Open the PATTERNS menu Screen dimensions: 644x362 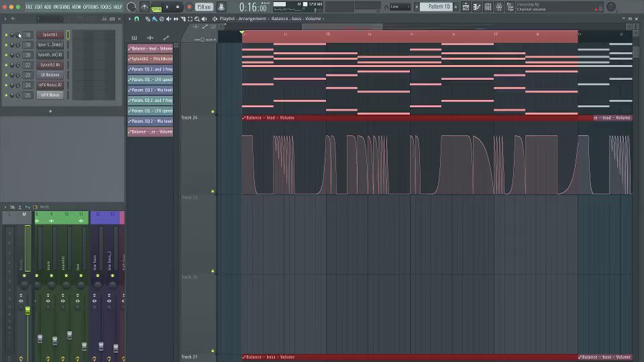(x=62, y=7)
